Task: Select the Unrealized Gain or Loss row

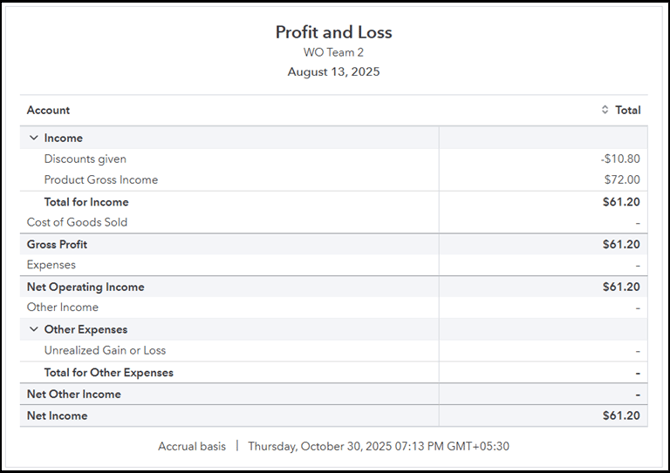Action: 105,350
